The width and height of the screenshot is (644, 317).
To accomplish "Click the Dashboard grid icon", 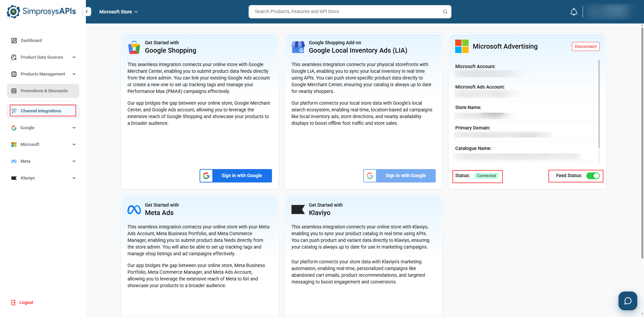I will [14, 41].
